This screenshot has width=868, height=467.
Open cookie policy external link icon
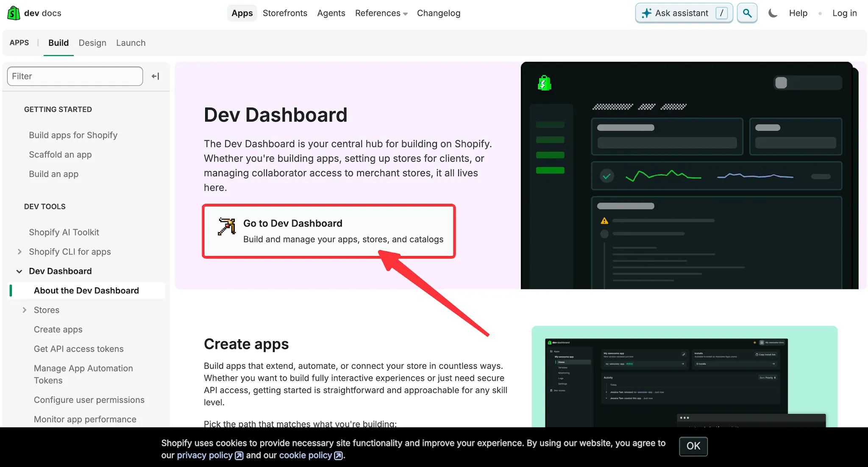click(338, 456)
